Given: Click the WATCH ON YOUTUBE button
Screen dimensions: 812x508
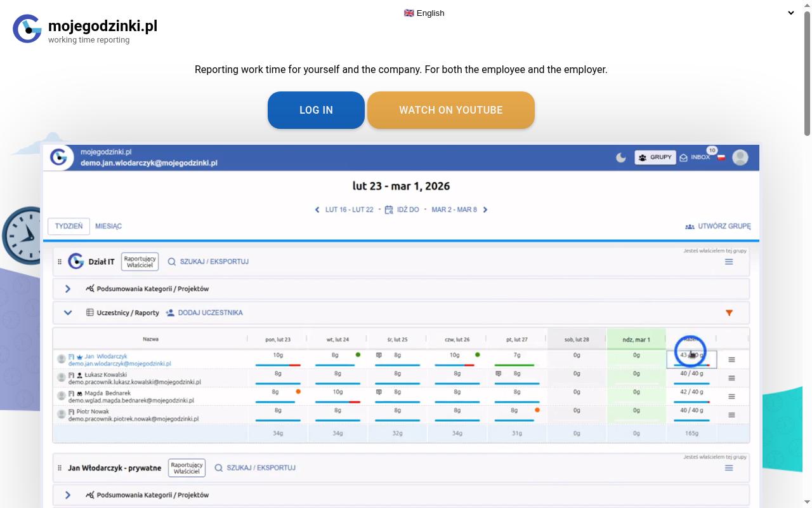Looking at the screenshot, I should [x=451, y=110].
